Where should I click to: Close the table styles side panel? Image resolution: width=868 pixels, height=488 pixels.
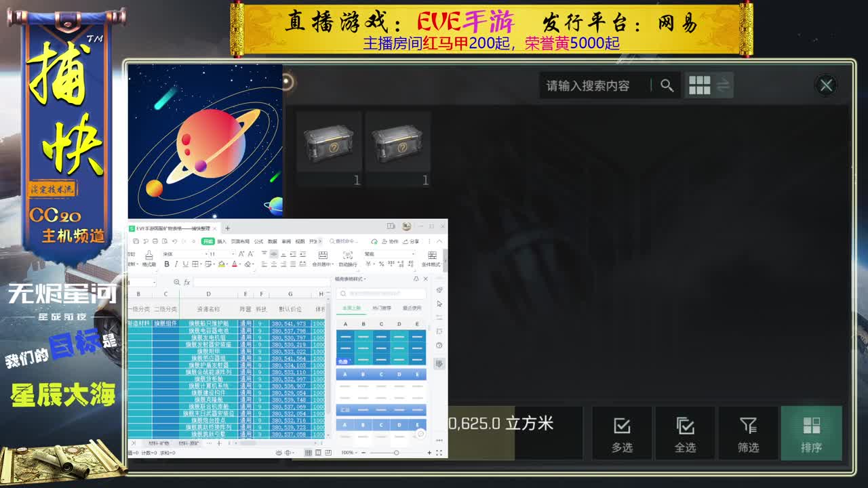[425, 279]
